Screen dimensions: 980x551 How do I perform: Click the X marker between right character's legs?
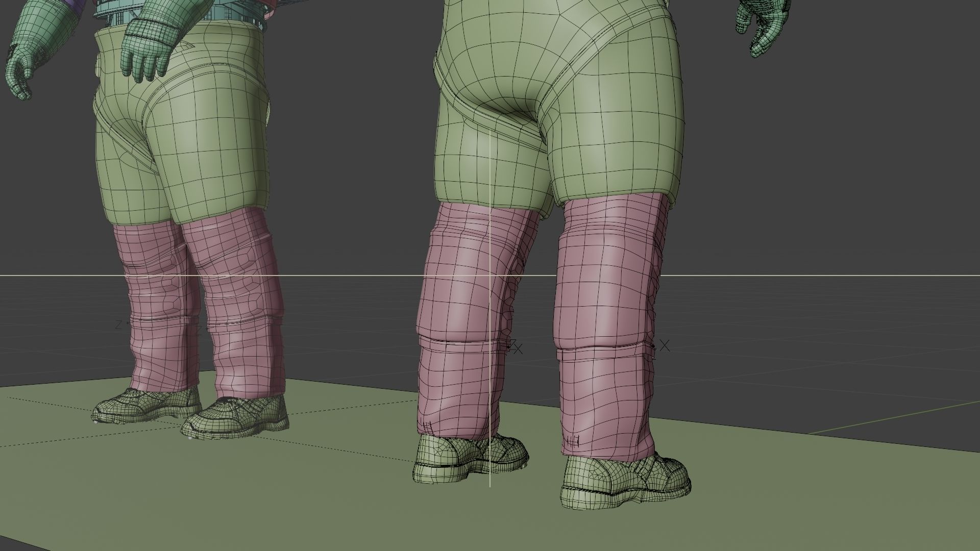coord(518,349)
